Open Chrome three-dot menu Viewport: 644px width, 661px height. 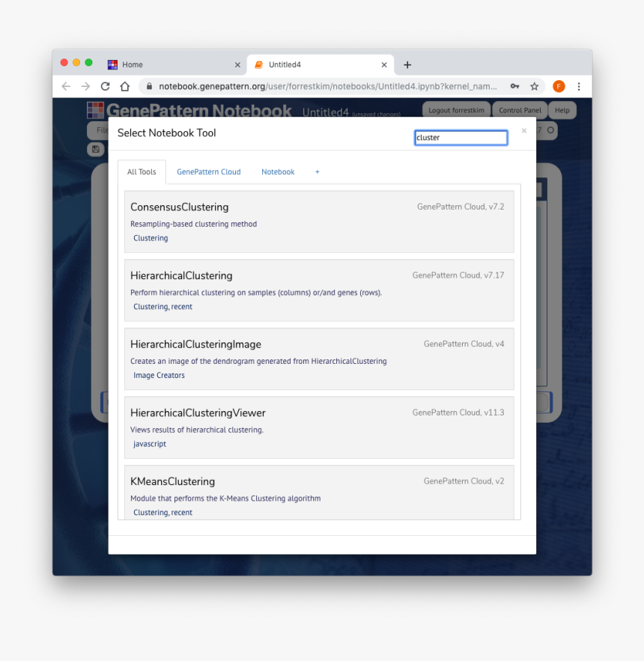[x=579, y=86]
